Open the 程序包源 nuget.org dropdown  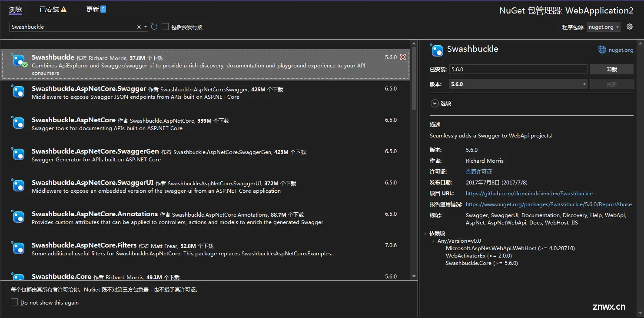[x=604, y=27]
